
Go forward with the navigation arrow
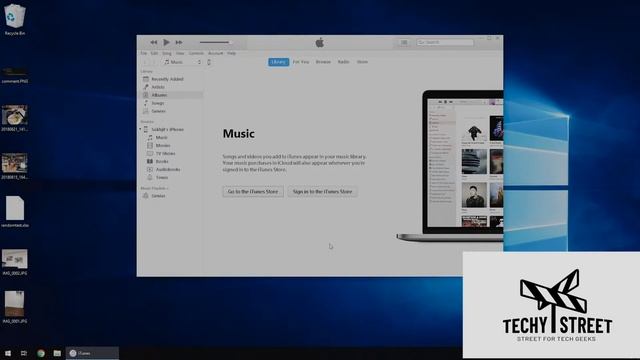click(154, 62)
